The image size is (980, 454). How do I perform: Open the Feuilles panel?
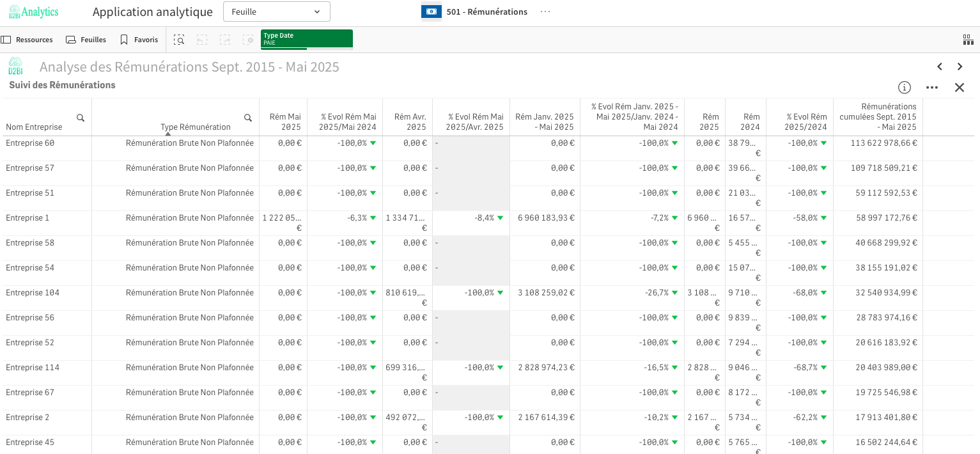86,40
